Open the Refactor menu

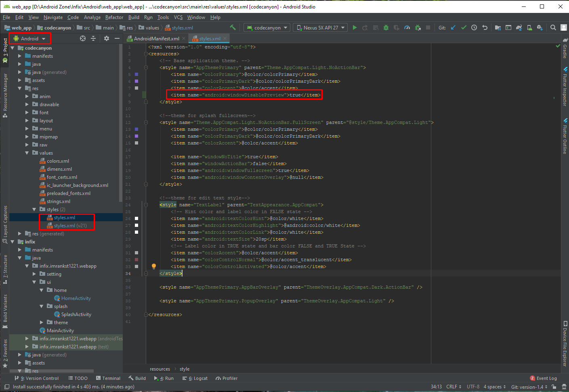114,17
